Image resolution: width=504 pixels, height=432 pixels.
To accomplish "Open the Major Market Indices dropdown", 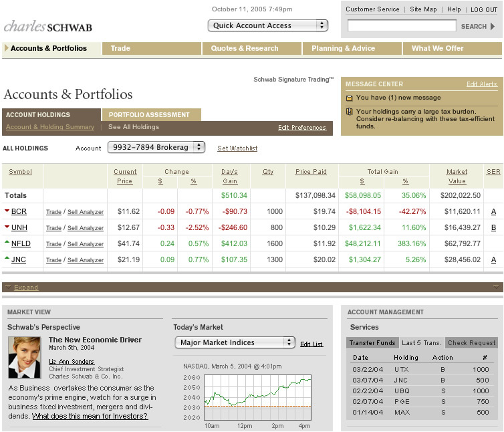I will (235, 342).
